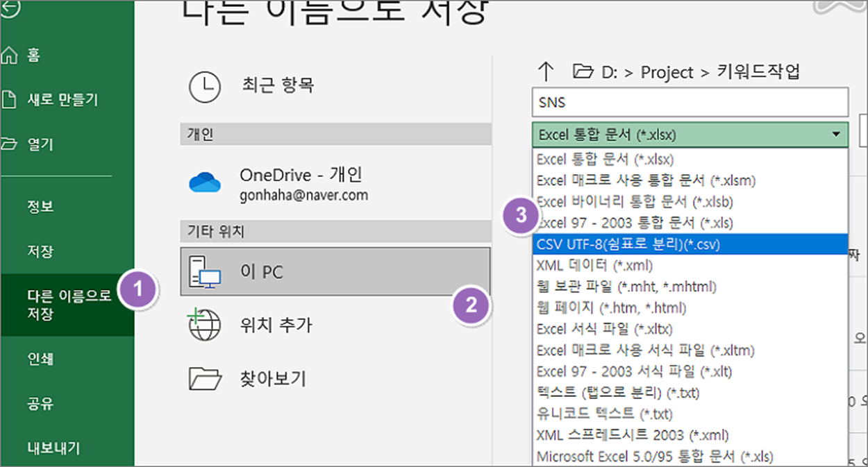Choose Excel 바이너리 통합 문서 (*.xlsb)

[690, 201]
